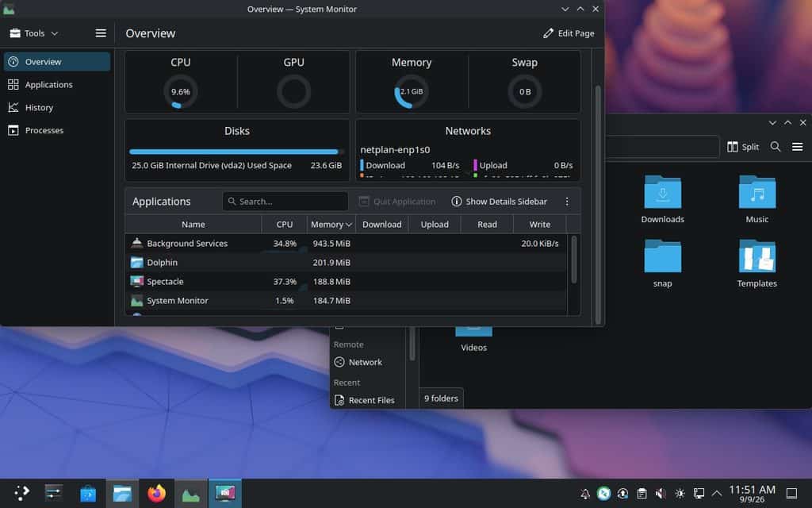Launch Firefox from the taskbar
812x508 pixels.
point(156,494)
